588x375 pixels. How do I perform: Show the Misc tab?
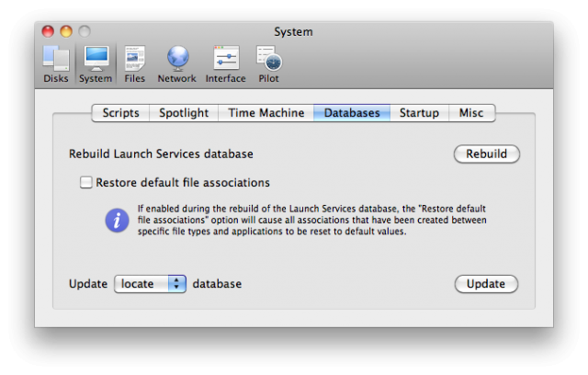[x=470, y=113]
